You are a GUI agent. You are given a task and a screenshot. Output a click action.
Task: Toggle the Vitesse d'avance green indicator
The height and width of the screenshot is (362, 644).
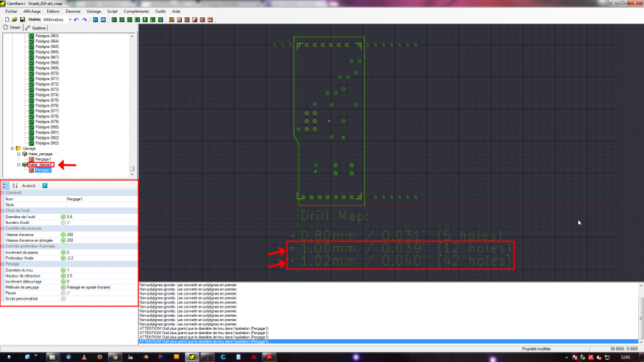tap(63, 235)
